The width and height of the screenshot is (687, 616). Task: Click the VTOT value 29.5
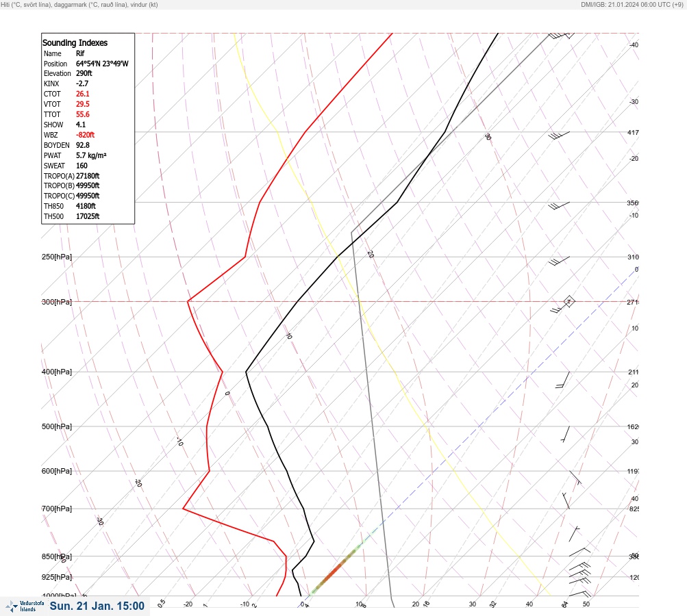point(82,104)
